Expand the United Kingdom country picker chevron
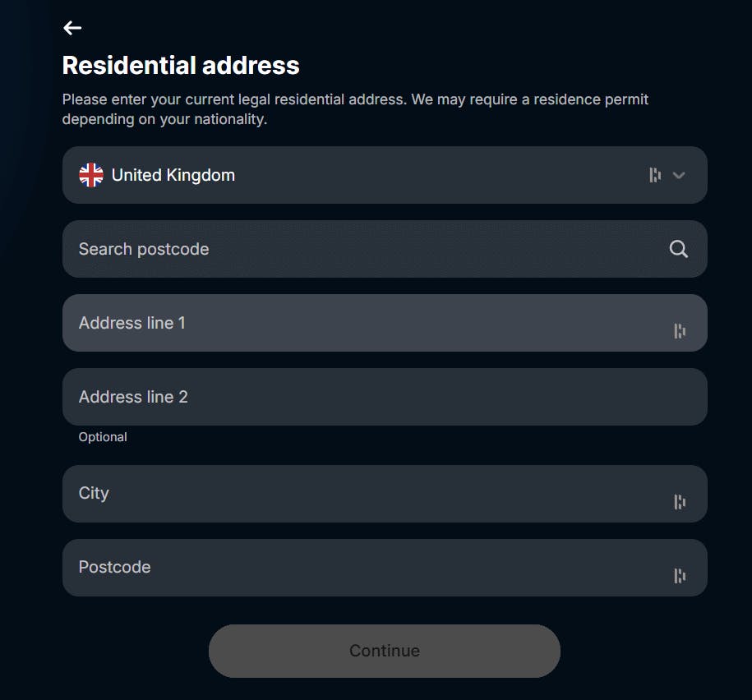This screenshot has width=752, height=700. click(x=679, y=175)
